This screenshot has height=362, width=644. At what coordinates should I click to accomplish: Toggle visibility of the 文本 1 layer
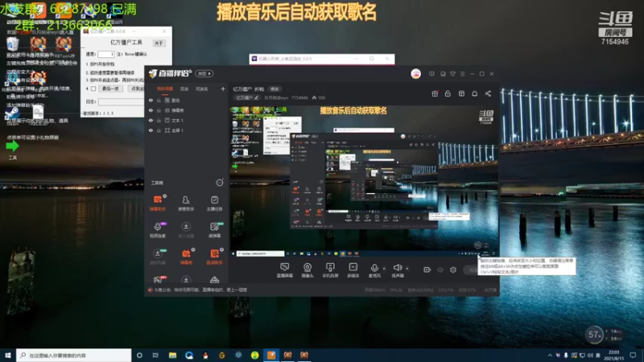click(x=151, y=120)
